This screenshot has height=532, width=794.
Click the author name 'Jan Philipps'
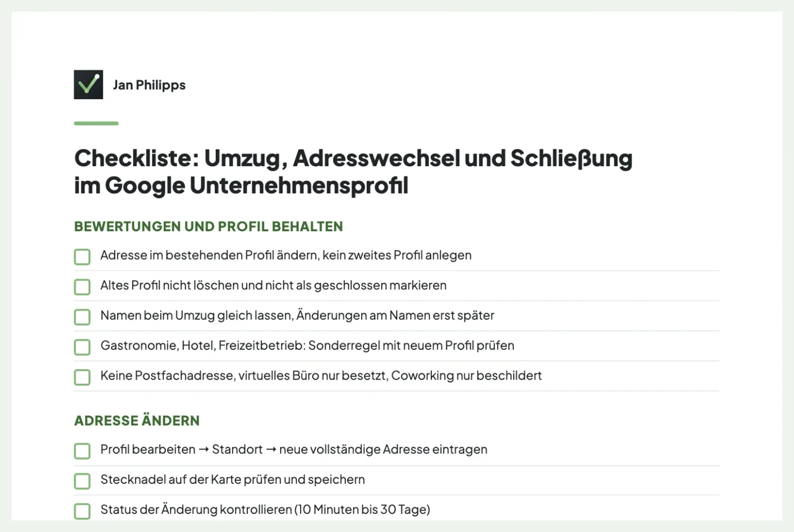[x=149, y=85]
